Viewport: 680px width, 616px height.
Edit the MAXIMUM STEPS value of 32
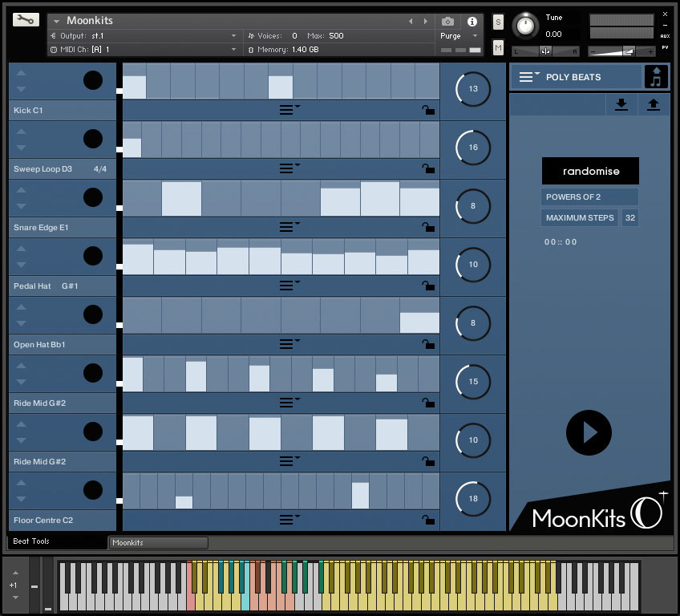click(x=629, y=217)
